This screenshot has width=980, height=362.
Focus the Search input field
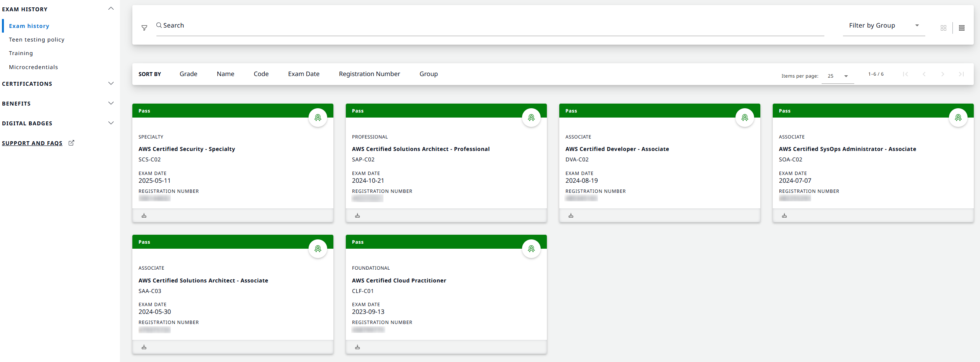click(490, 26)
